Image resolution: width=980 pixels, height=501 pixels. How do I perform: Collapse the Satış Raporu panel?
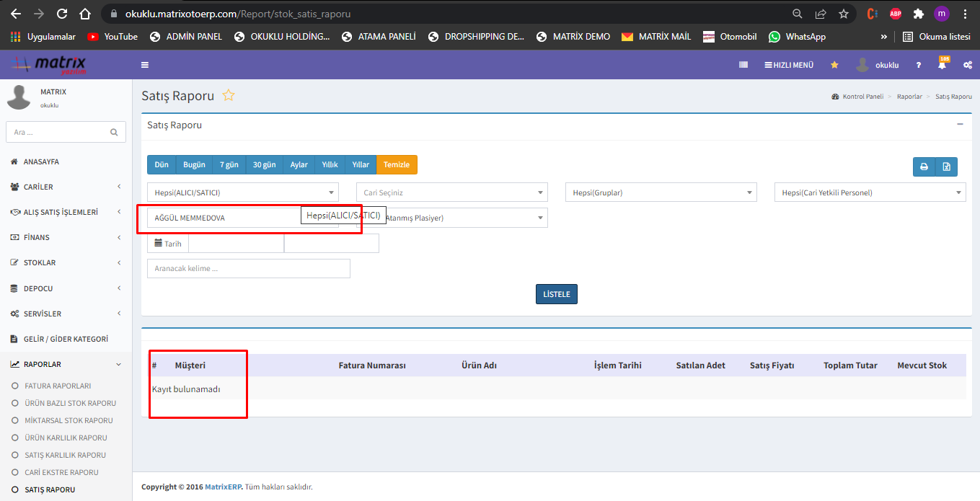pos(960,125)
